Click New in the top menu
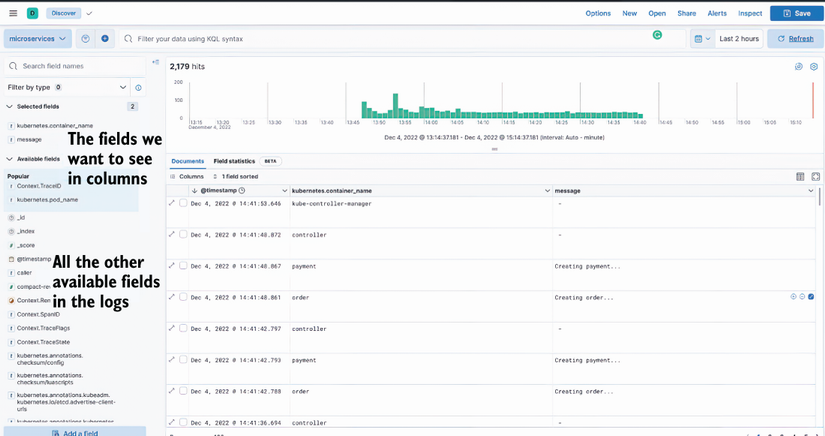The height and width of the screenshot is (436, 825). [630, 13]
